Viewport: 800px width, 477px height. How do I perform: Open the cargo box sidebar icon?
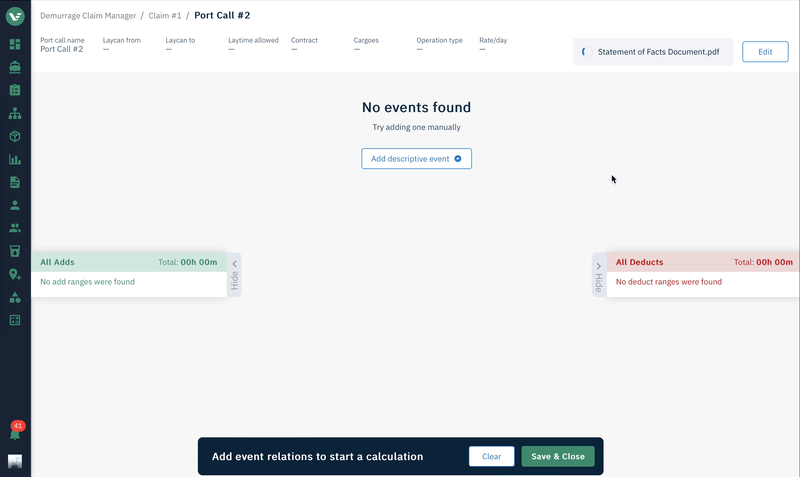(15, 136)
